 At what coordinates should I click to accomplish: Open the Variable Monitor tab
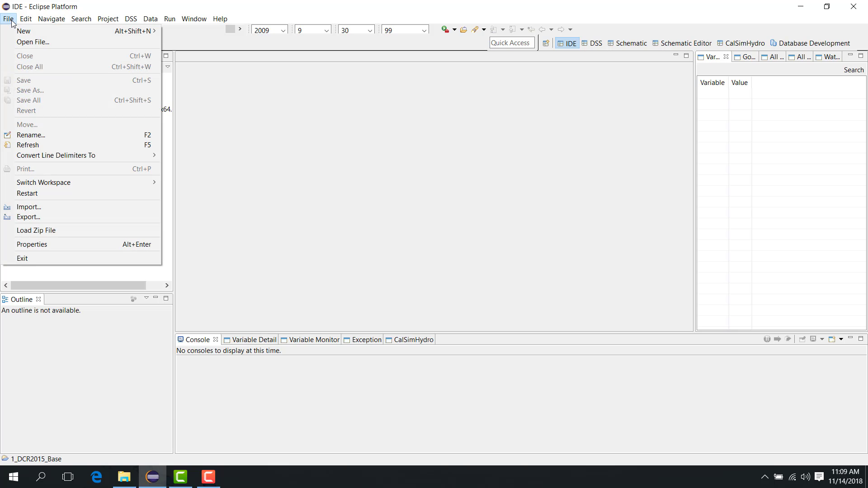pyautogui.click(x=310, y=340)
